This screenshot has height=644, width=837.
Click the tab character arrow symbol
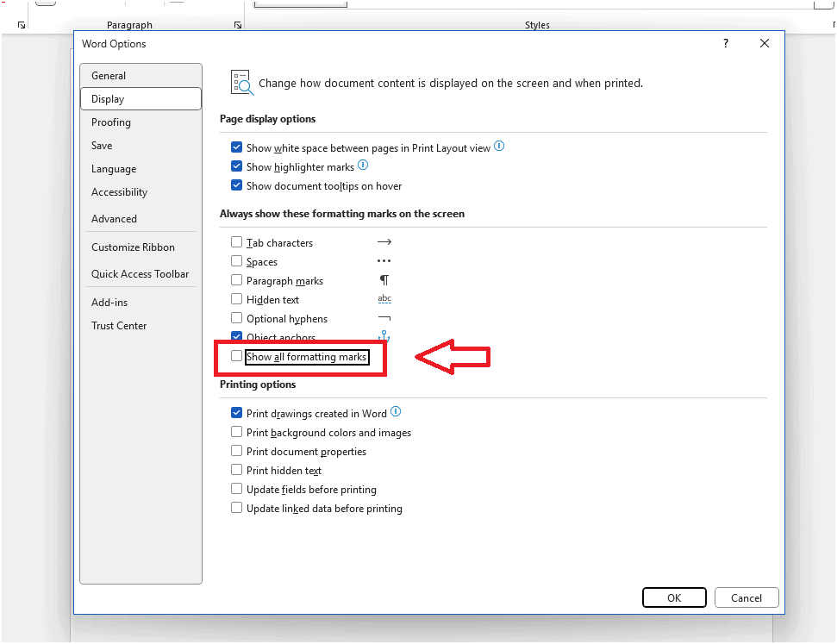384,242
